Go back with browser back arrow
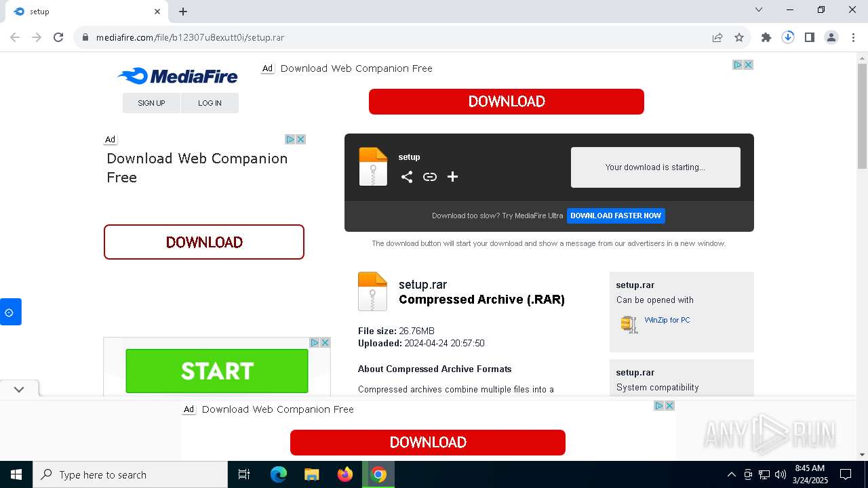 (15, 37)
